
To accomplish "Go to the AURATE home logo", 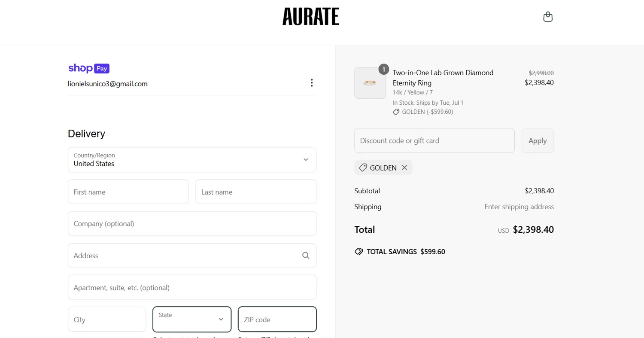I will [x=311, y=17].
